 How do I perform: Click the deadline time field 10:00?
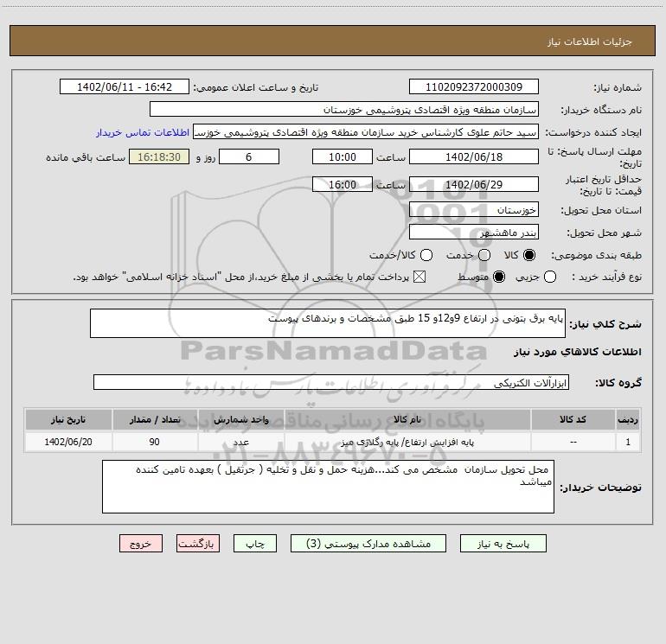(x=343, y=156)
